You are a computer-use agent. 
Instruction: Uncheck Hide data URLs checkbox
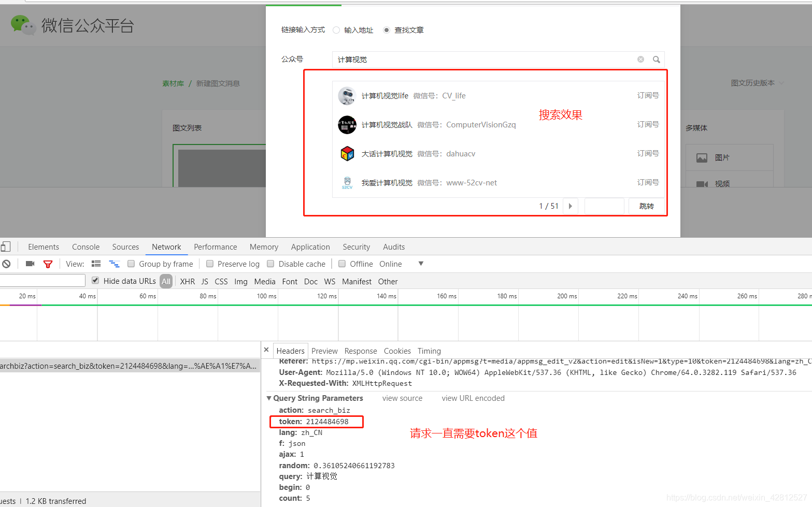[95, 280]
